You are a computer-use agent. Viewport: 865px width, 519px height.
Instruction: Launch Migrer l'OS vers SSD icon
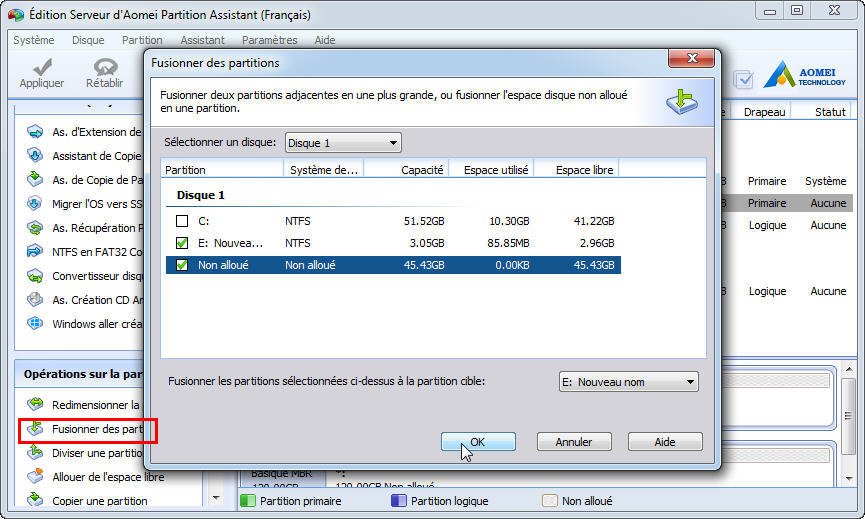click(x=35, y=204)
